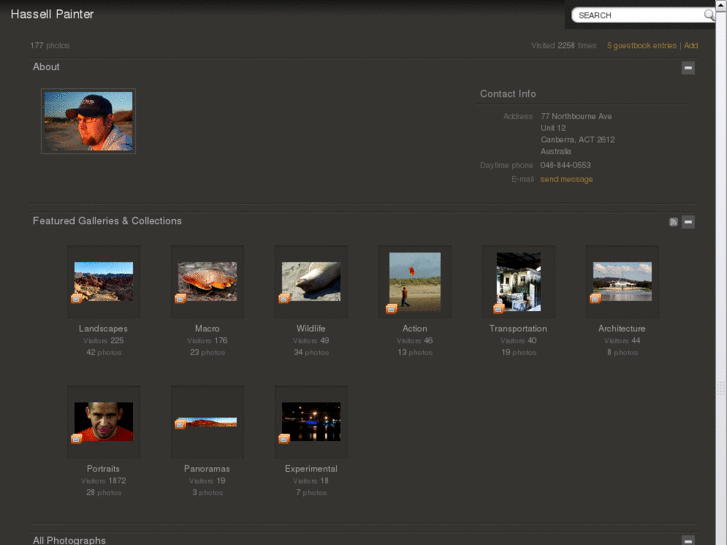Image resolution: width=727 pixels, height=545 pixels.
Task: Click address line '77 Northbourne Ave'
Action: click(576, 116)
